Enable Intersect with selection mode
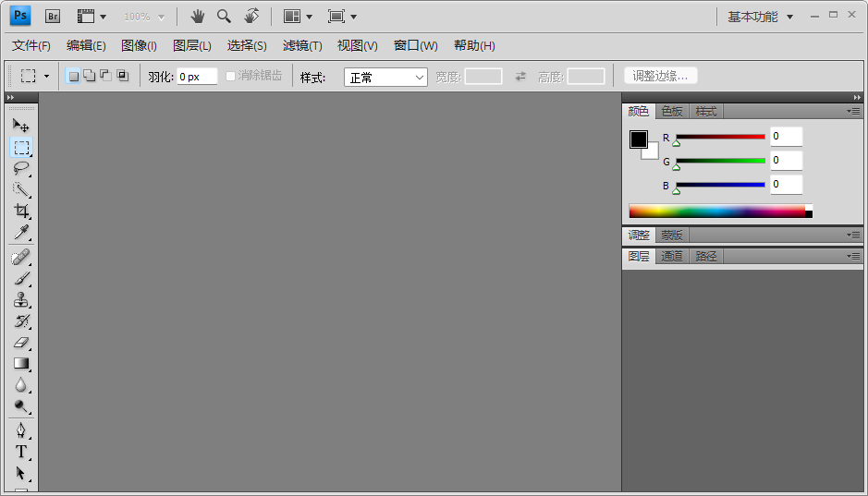Screen dimensions: 868x496 pos(122,76)
